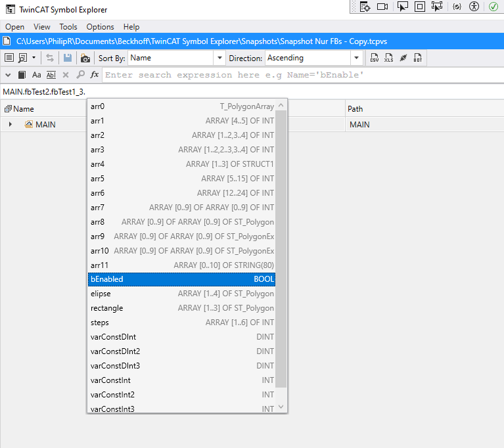Image resolution: width=504 pixels, height=448 pixels.
Task: Clear search with the X icon
Action: (x=66, y=75)
